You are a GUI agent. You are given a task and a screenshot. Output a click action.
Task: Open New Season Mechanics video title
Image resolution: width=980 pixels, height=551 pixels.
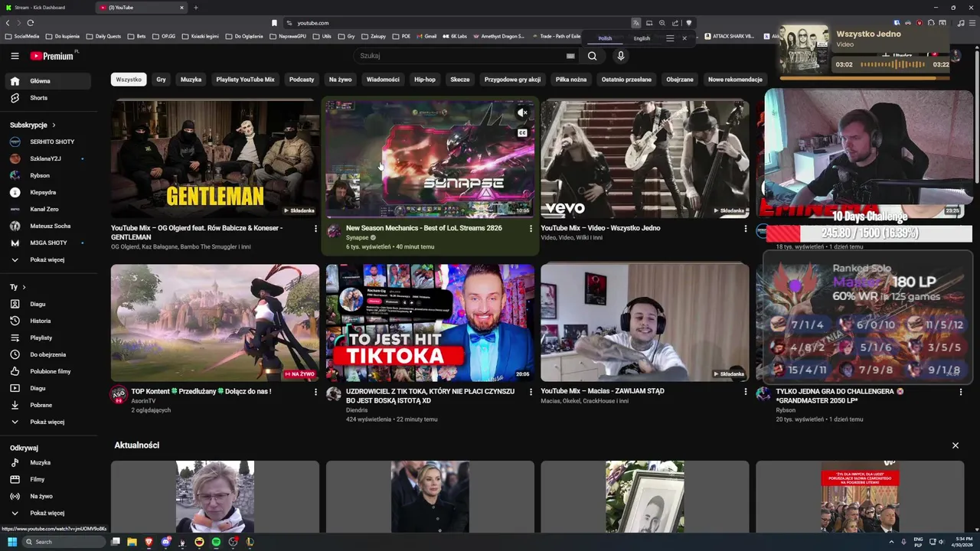(424, 228)
